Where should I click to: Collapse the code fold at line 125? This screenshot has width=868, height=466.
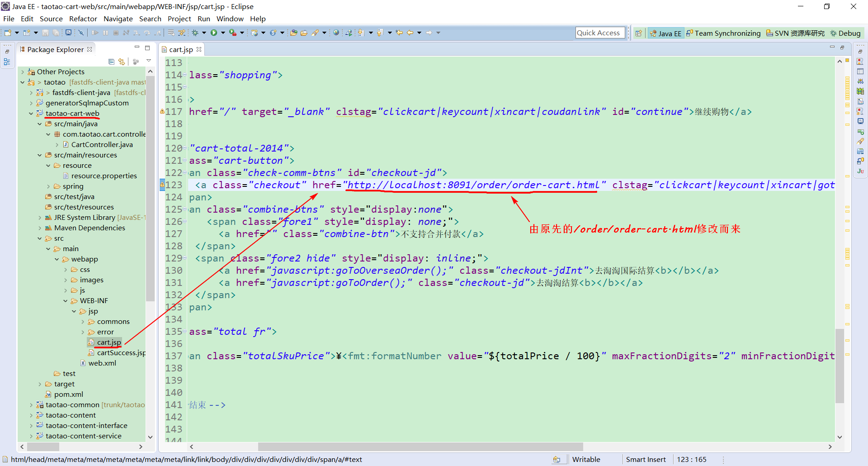(185, 209)
